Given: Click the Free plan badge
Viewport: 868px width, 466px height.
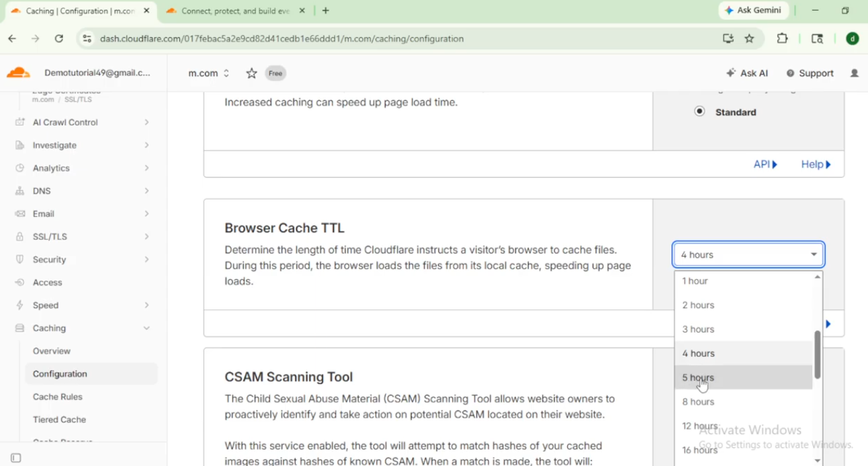Looking at the screenshot, I should pyautogui.click(x=276, y=73).
